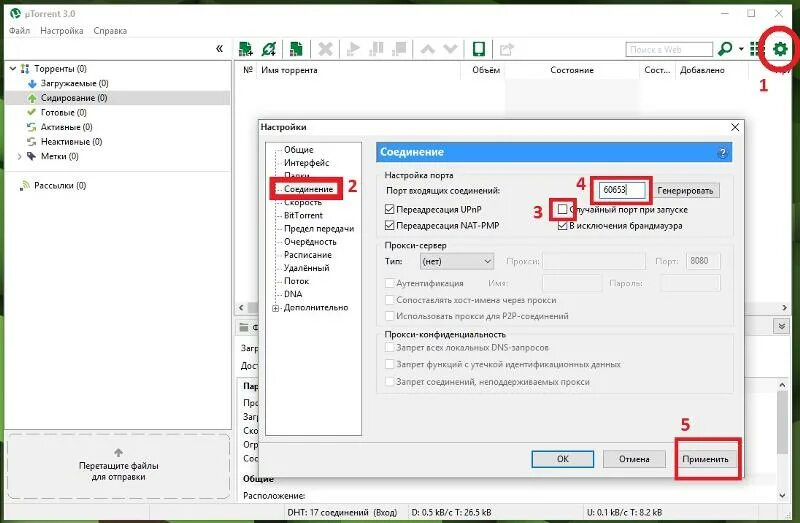800x523 pixels.
Task: Click the upload arrow in the drop zone
Action: (118, 453)
